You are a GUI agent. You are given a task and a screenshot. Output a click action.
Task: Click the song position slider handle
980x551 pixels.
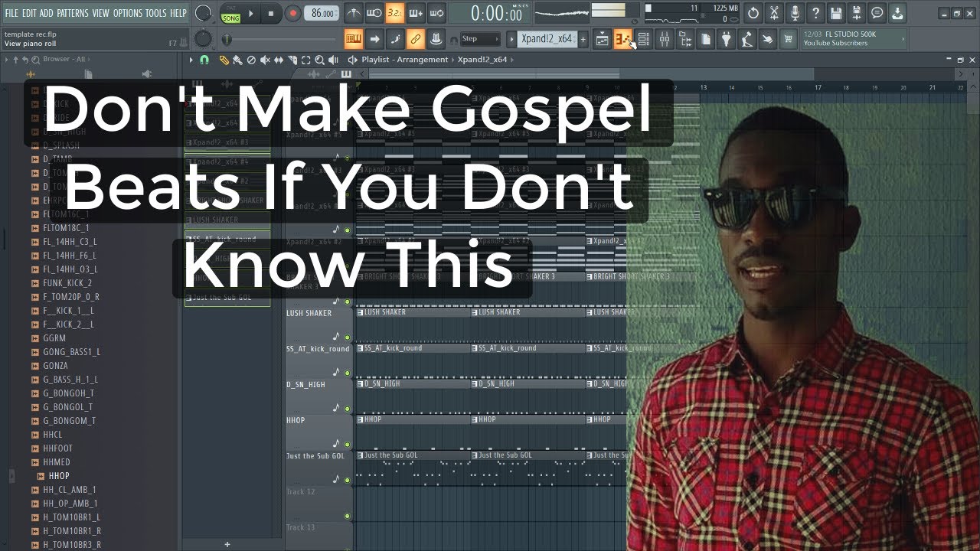pyautogui.click(x=227, y=39)
